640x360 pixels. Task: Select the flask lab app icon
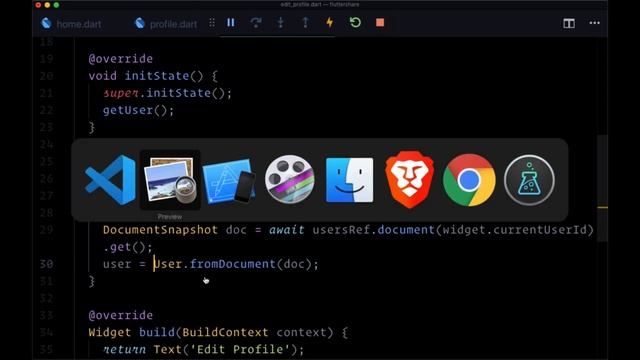[529, 180]
